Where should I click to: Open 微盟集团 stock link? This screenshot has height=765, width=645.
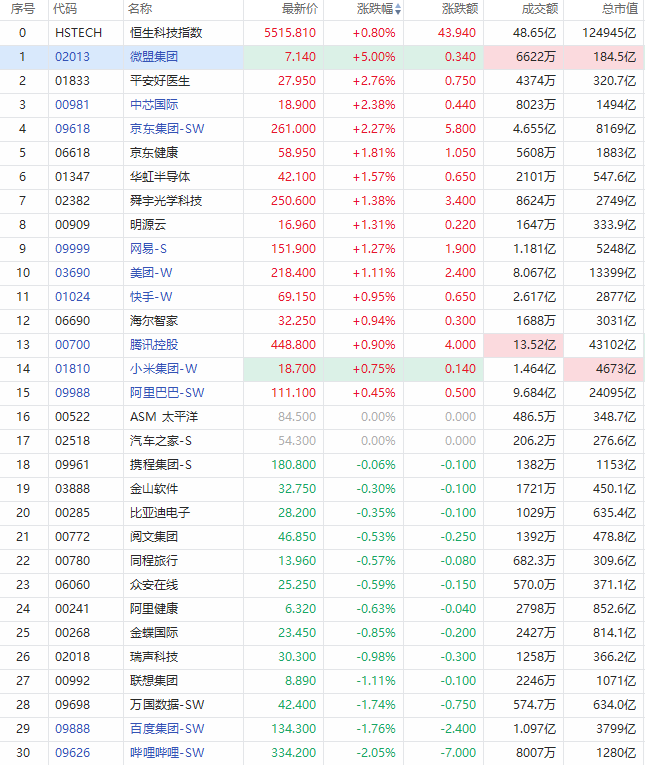tap(154, 57)
